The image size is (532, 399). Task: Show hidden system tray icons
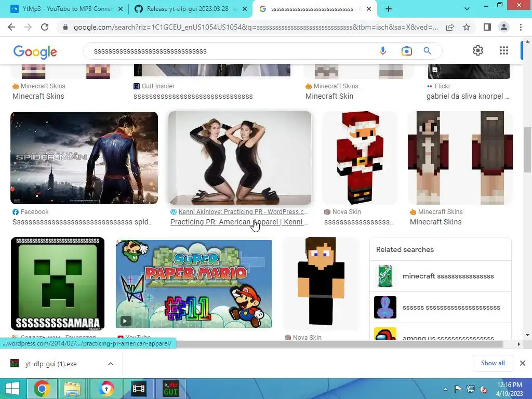click(x=445, y=389)
